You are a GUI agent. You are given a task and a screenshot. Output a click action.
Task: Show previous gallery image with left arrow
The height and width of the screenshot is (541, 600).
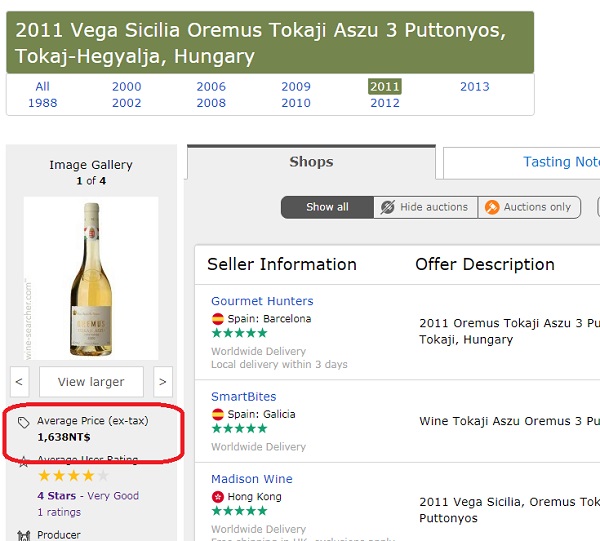coord(19,382)
